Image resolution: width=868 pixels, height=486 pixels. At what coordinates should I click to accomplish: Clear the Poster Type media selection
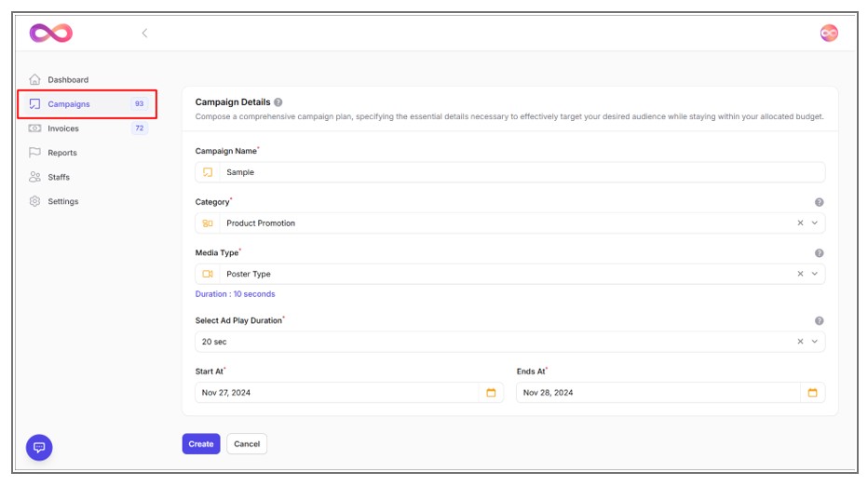tap(800, 275)
